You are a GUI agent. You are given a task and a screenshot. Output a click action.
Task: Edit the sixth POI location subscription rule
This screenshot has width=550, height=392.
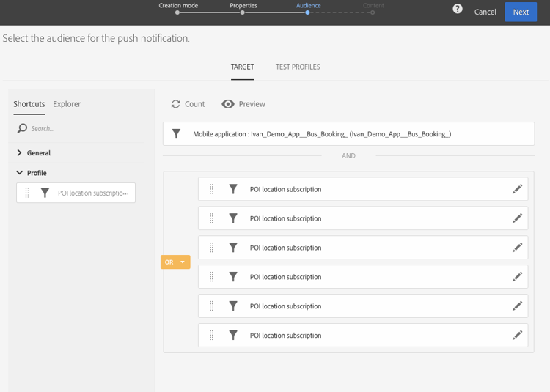pyautogui.click(x=518, y=336)
